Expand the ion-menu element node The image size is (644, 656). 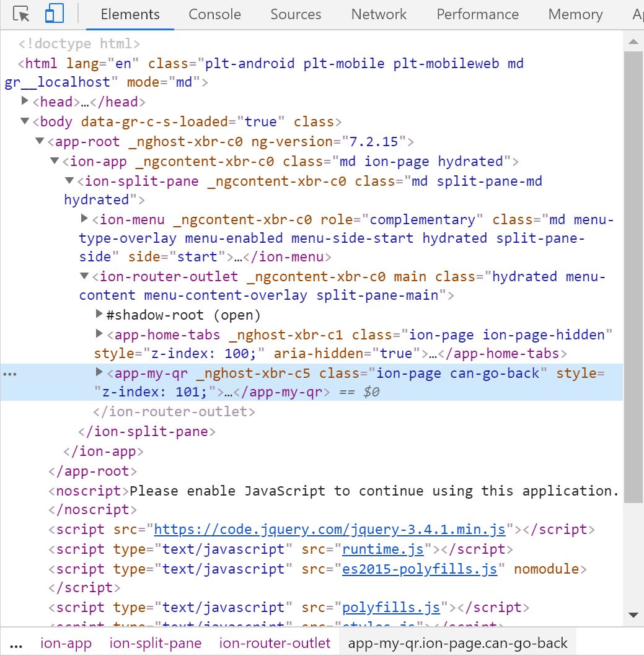pos(84,218)
